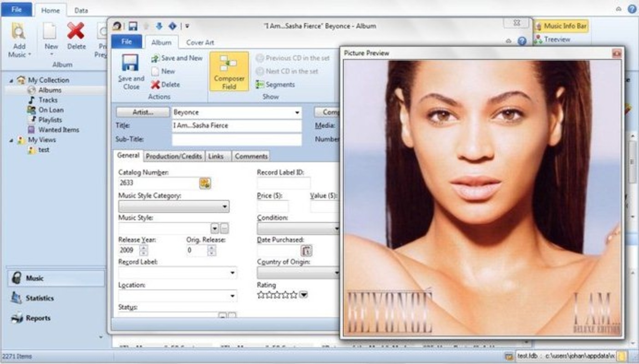Click the blue diamond info icon in album toolbar
This screenshot has width=639, height=364.
172,26
